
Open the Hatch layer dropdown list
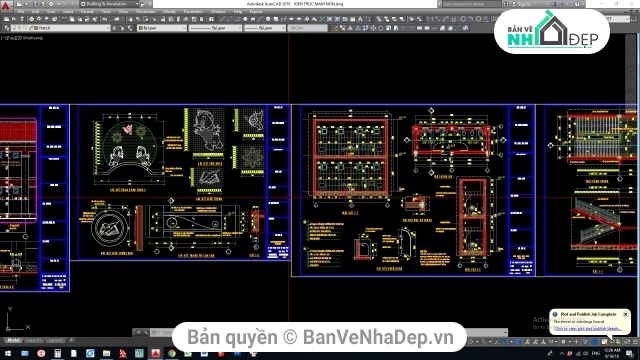pos(108,28)
